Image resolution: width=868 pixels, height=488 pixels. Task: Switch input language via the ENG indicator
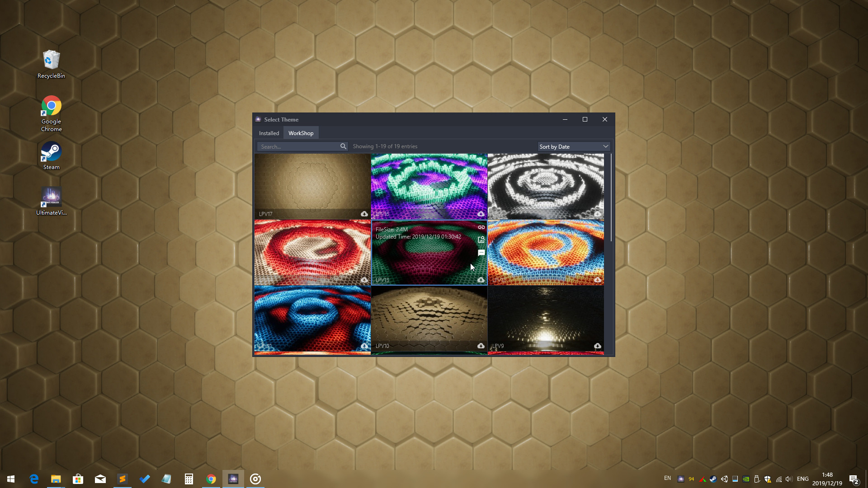coord(802,479)
